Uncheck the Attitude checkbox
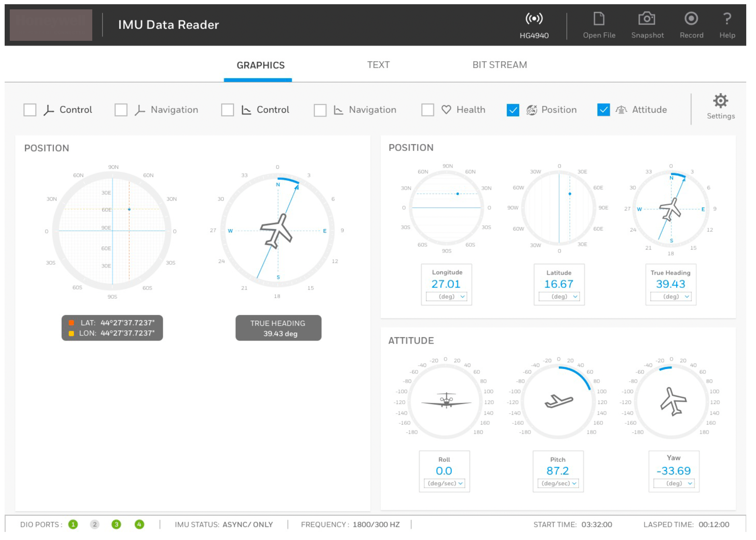This screenshot has width=756, height=540. coord(603,110)
